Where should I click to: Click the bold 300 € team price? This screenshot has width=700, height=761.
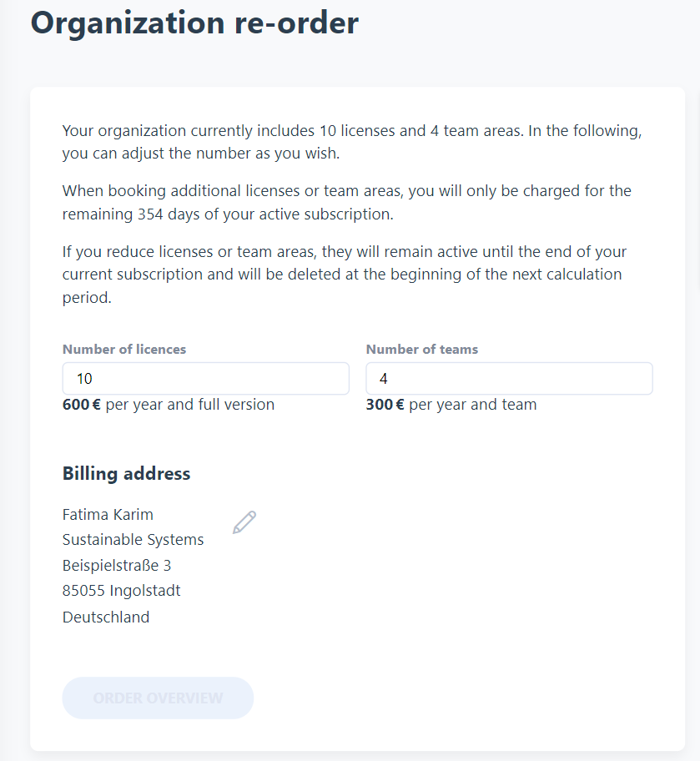tap(385, 404)
